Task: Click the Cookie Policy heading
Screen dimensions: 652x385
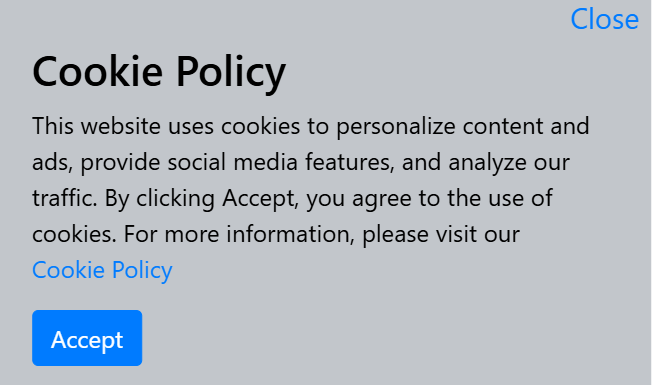Action: tap(159, 72)
